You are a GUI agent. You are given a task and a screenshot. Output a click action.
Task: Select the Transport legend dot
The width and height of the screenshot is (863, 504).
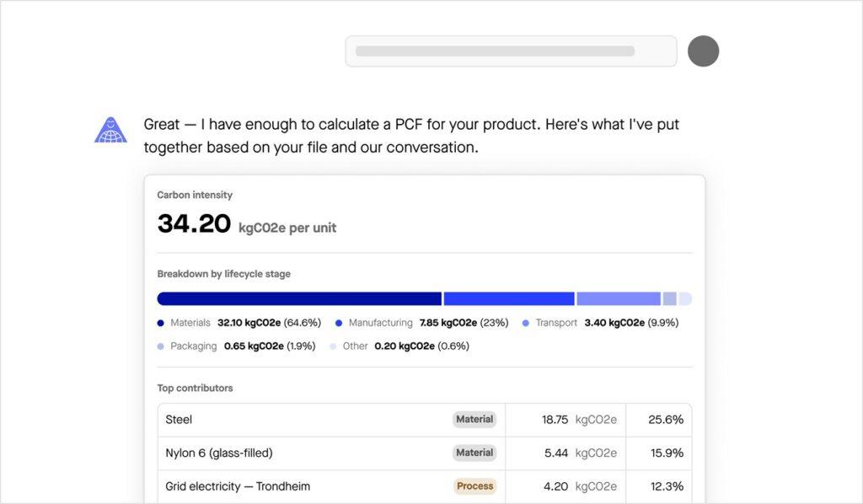coord(526,324)
